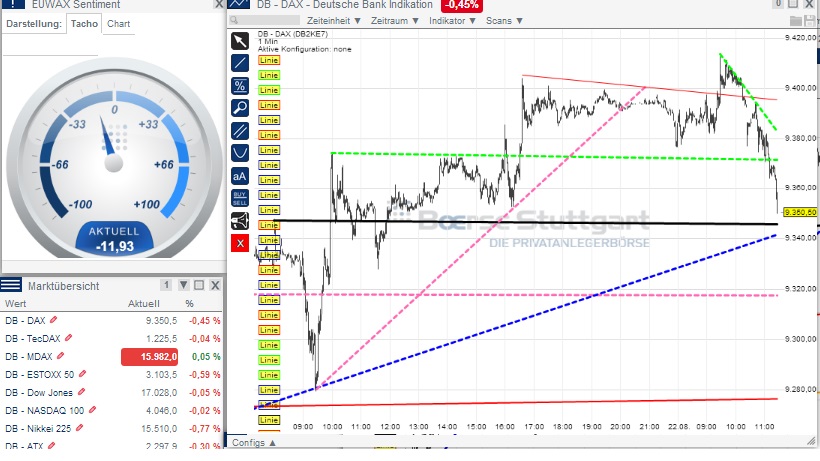Image resolution: width=820 pixels, height=461 pixels.
Task: Click the 17.028,0 Dow Jones value
Action: point(159,393)
